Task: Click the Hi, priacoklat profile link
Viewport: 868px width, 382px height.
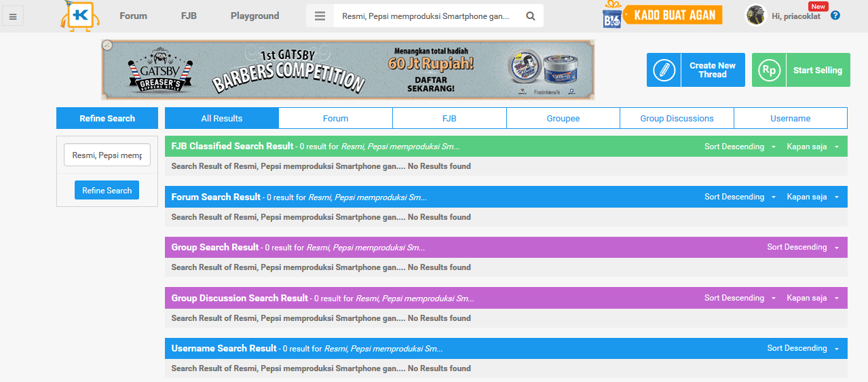Action: point(796,16)
